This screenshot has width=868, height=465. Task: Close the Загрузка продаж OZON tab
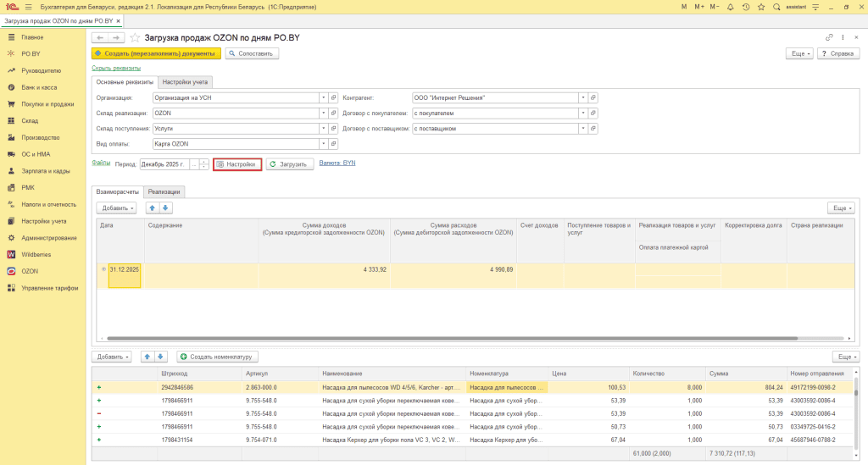[x=118, y=21]
